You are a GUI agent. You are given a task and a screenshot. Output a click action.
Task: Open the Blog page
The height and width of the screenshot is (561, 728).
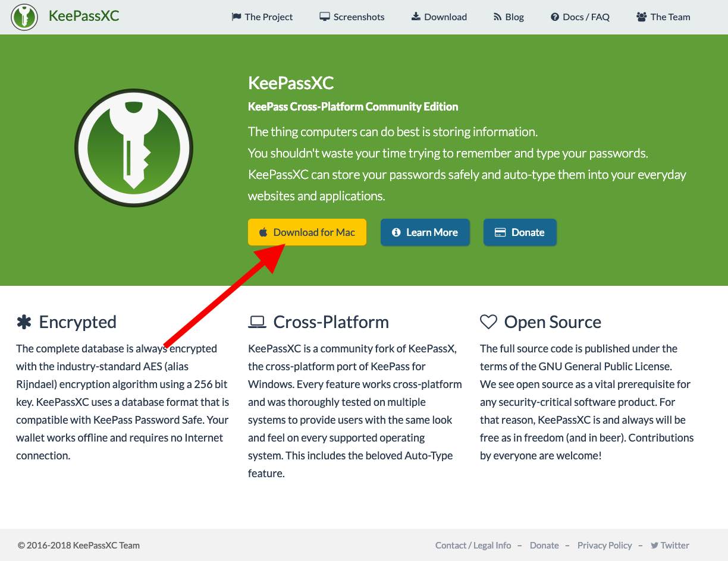[x=514, y=17]
